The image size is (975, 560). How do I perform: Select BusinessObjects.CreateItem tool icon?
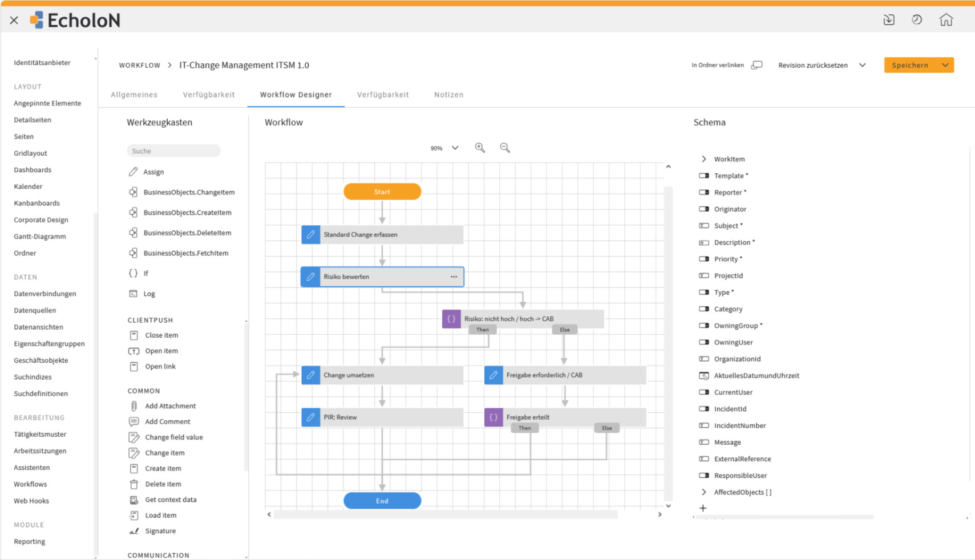coord(133,212)
